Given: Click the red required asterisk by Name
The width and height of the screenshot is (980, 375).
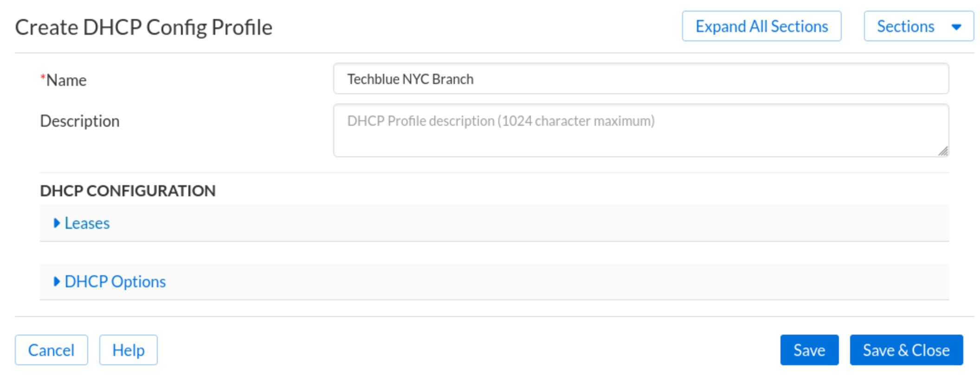Looking at the screenshot, I should coord(43,78).
